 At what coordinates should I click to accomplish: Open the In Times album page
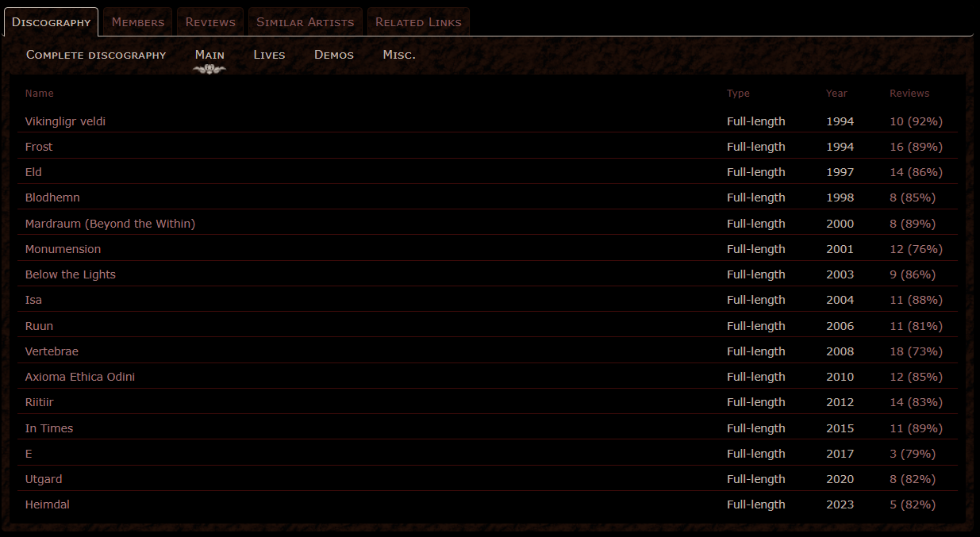point(49,428)
